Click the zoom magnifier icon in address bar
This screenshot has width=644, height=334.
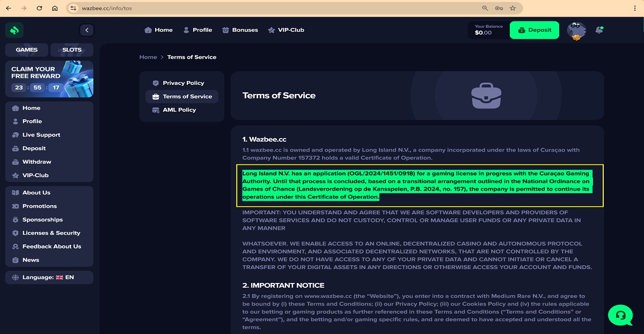(x=485, y=8)
